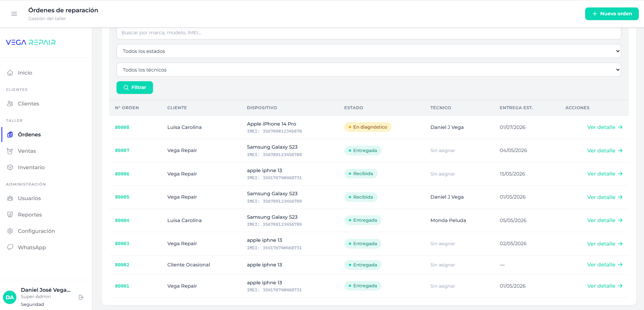Open Usuarios administration page

tap(46, 198)
